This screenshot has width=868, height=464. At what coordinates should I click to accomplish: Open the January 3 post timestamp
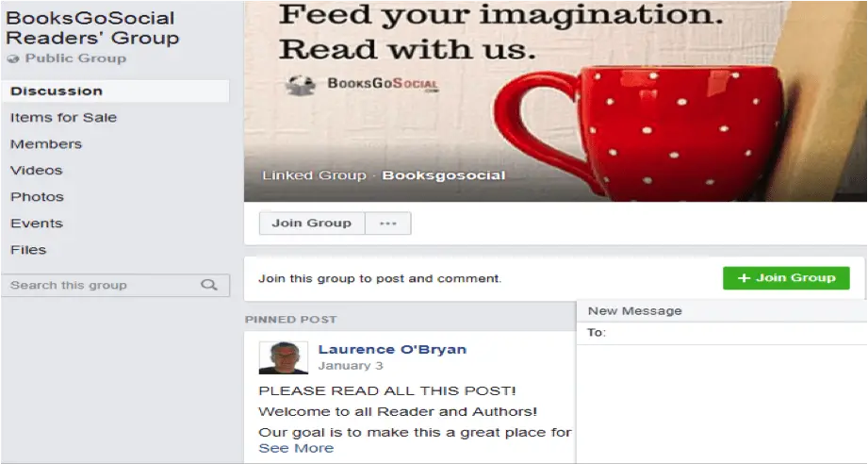tap(351, 365)
